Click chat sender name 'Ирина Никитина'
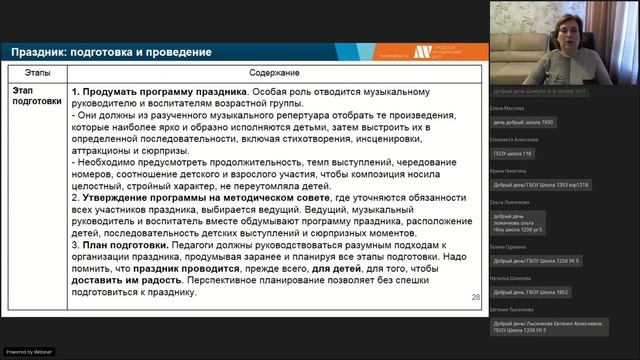Viewport: 640px width, 360px height. (508, 171)
